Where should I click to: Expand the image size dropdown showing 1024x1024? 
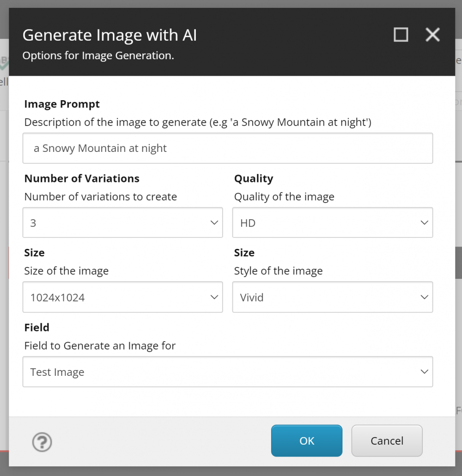123,297
